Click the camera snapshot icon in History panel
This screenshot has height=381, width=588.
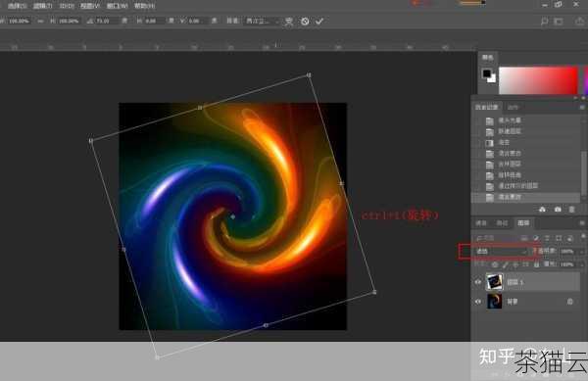(x=558, y=210)
